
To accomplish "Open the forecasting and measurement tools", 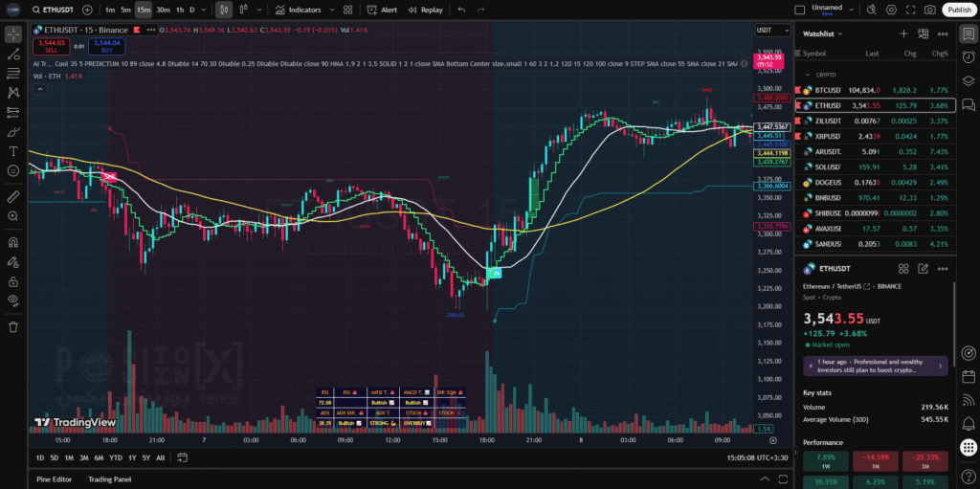I will click(x=13, y=112).
